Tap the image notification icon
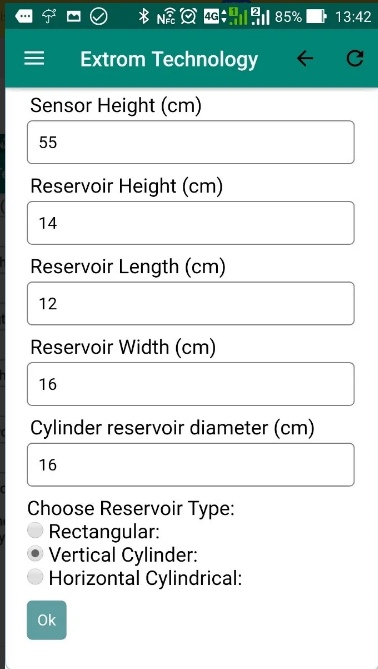The image size is (378, 669). [73, 17]
